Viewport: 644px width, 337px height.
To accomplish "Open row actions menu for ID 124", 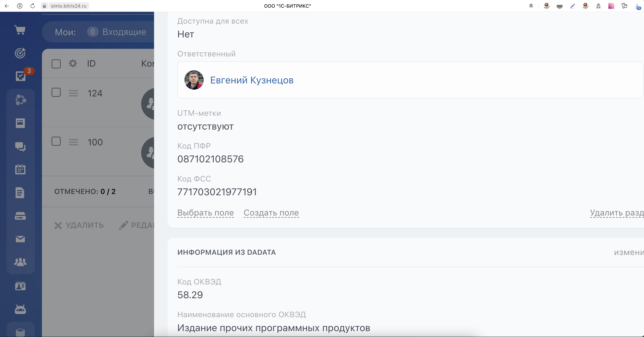I will 74,93.
